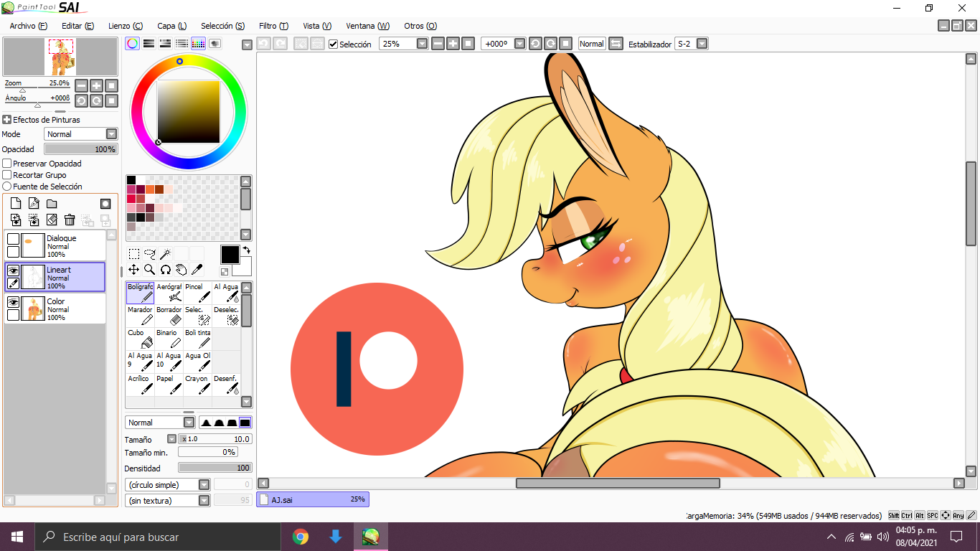Open the Lienzo menu
This screenshot has width=980, height=551.
coord(126,26)
